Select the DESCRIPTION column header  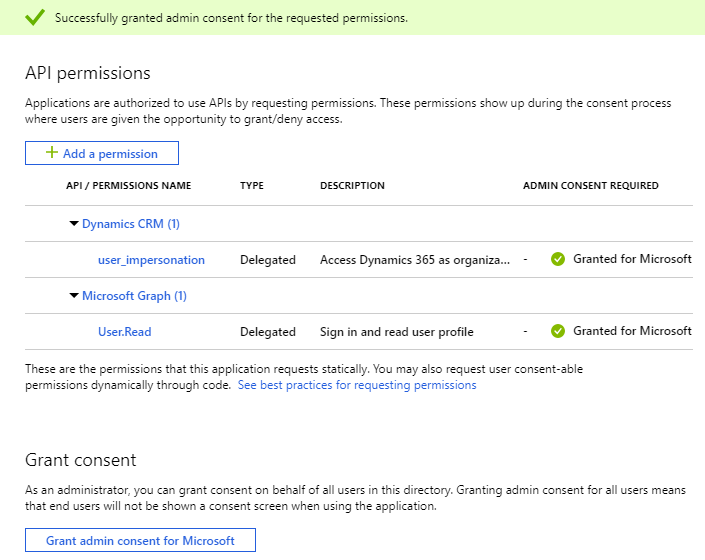tap(352, 186)
